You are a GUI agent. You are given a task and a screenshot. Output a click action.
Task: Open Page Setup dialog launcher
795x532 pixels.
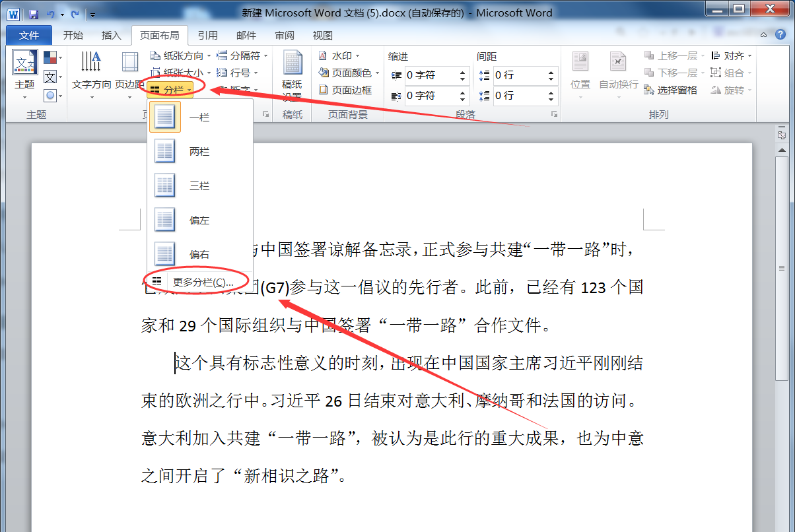(x=266, y=115)
